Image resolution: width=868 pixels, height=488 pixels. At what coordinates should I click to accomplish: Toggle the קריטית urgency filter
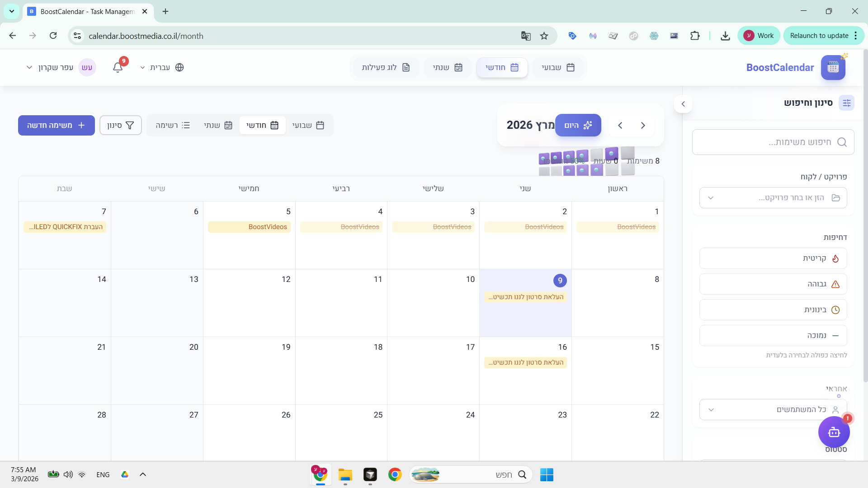[x=773, y=258]
